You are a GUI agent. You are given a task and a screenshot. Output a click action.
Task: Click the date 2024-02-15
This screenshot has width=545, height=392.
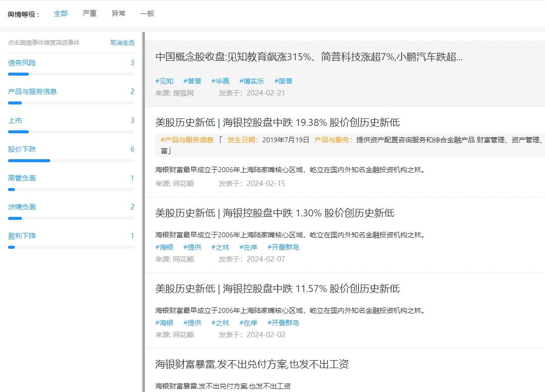[x=266, y=184]
